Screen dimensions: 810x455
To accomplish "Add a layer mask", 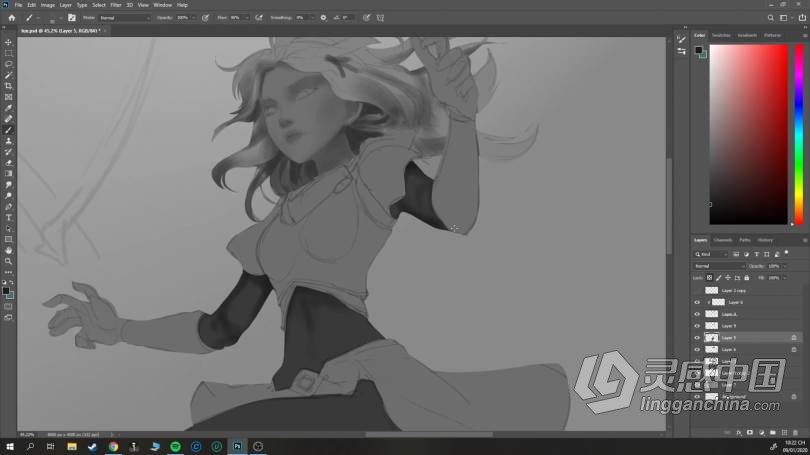I will pos(750,432).
